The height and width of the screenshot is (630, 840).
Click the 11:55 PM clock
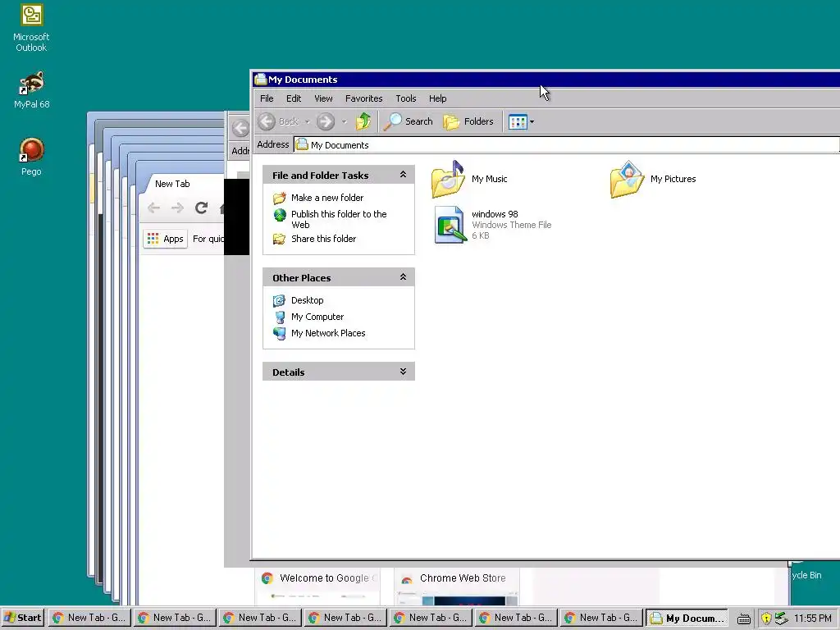point(813,619)
